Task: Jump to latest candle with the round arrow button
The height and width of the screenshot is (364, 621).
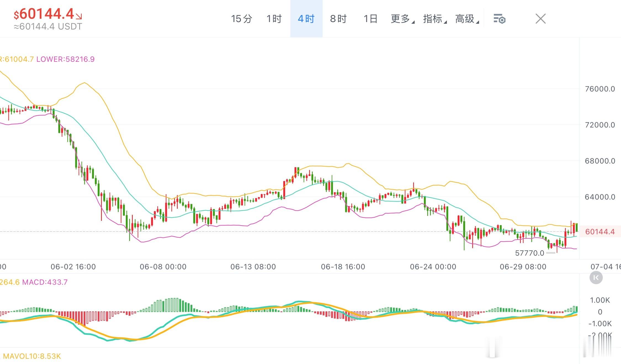Action: 596,278
